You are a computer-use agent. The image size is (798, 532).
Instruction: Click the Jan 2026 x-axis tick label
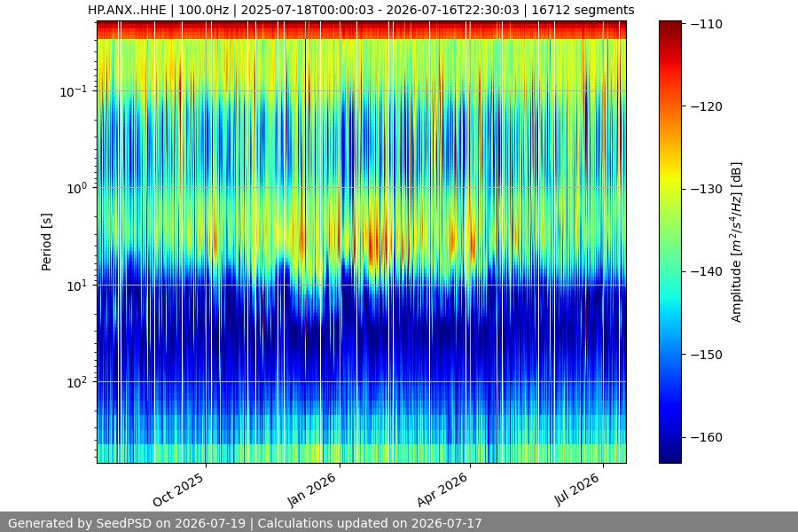[x=312, y=489]
